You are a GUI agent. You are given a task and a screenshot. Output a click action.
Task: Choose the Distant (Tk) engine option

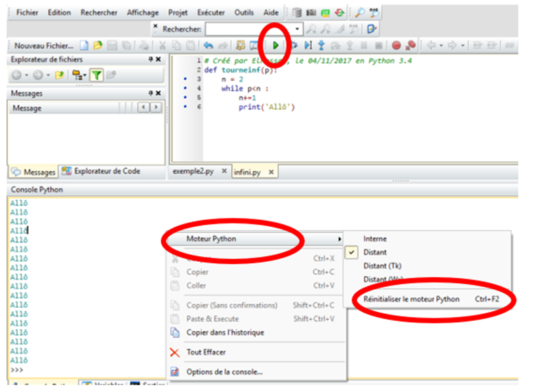382,266
